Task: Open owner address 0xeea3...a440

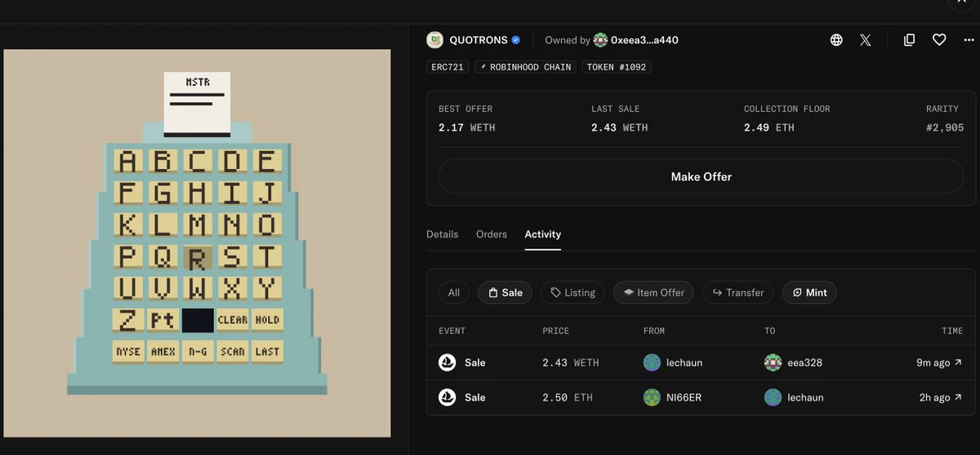Action: pyautogui.click(x=644, y=40)
